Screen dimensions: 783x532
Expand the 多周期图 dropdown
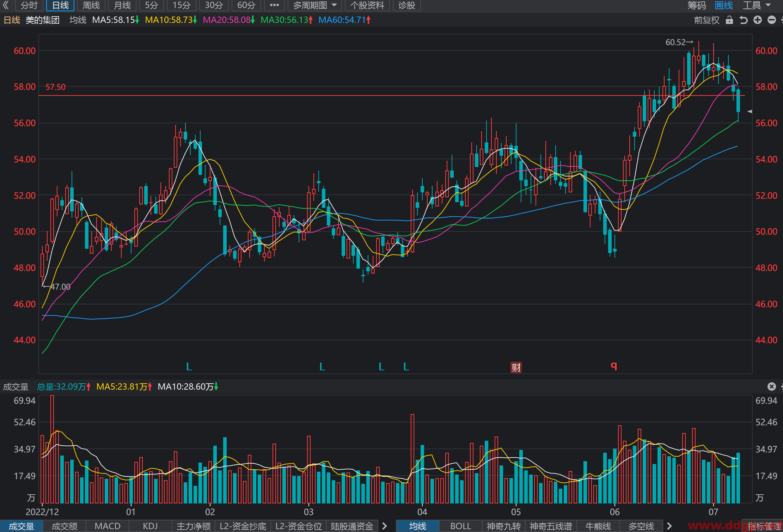tap(315, 5)
